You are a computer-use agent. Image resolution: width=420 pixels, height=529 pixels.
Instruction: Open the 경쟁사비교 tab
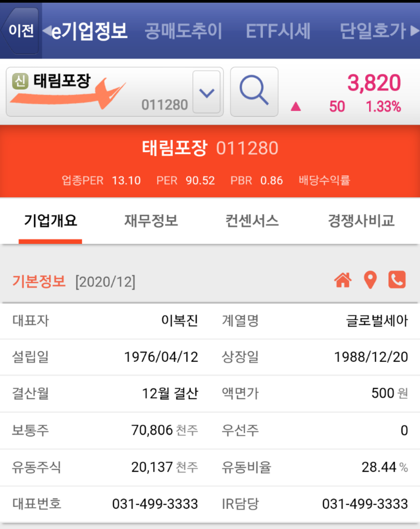361,221
